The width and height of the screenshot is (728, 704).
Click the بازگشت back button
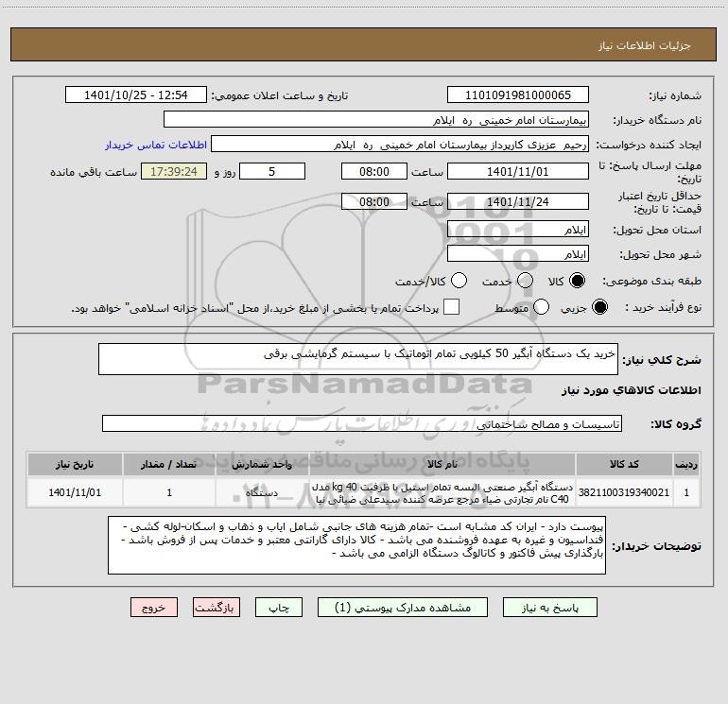pos(217,608)
